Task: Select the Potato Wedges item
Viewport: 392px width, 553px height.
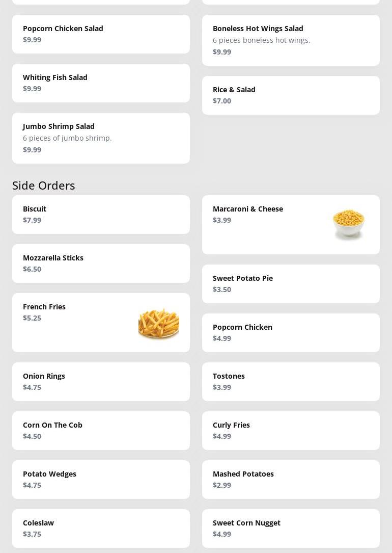Action: (101, 480)
